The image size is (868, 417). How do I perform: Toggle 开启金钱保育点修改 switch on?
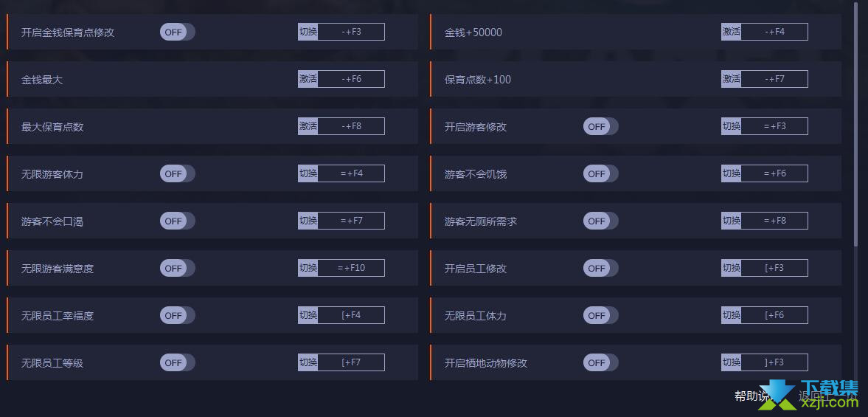[x=177, y=32]
